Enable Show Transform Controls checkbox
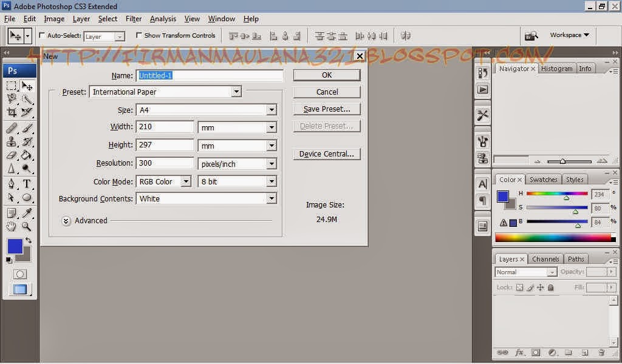 coord(138,35)
